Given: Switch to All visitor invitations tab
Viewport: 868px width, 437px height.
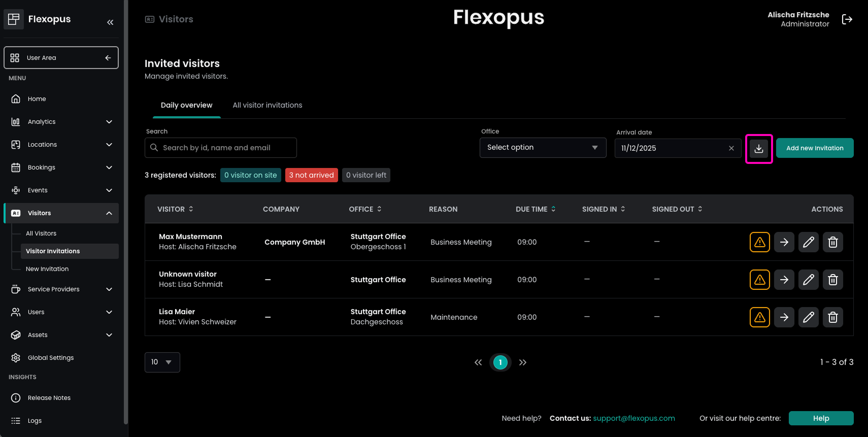Looking at the screenshot, I should point(267,105).
